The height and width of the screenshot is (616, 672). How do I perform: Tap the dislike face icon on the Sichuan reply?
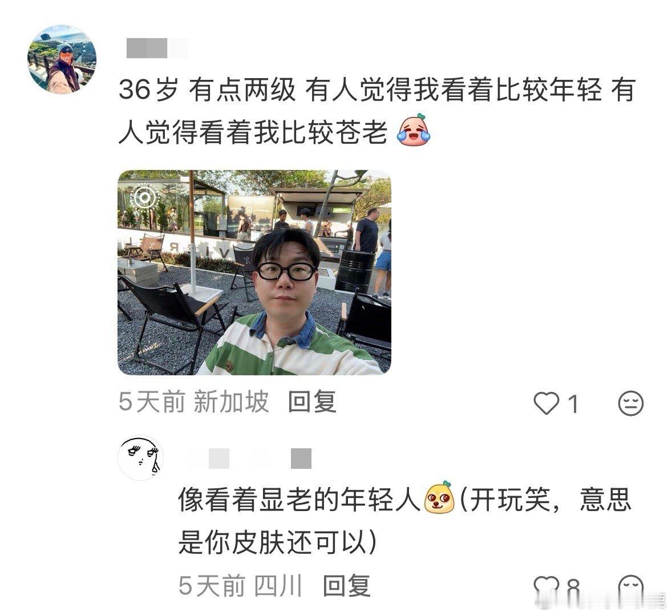[631, 586]
